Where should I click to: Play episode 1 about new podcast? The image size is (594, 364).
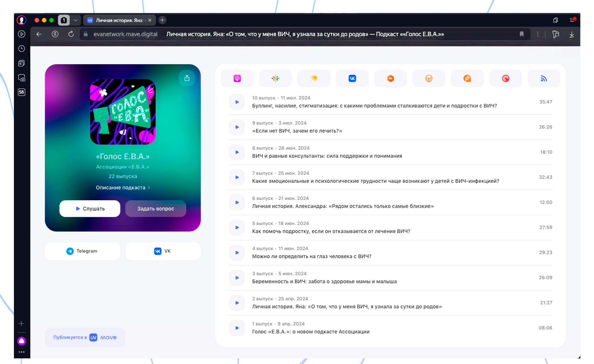point(237,328)
